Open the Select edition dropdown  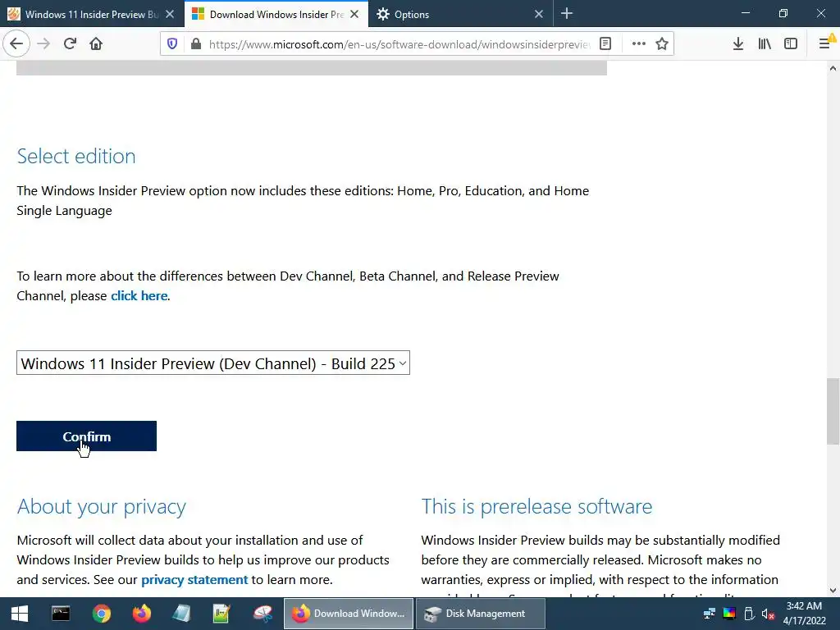[213, 363]
